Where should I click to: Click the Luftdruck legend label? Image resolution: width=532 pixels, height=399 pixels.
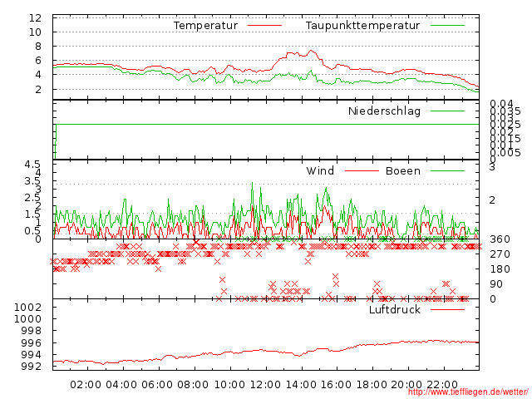[395, 309]
